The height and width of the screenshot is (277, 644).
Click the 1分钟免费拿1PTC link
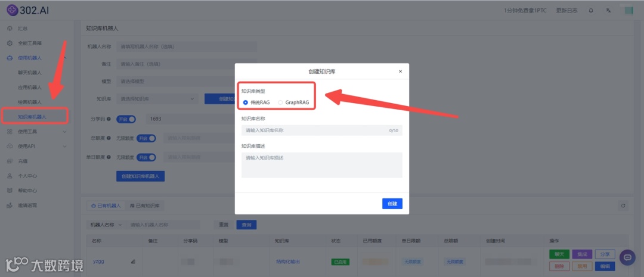coord(525,11)
